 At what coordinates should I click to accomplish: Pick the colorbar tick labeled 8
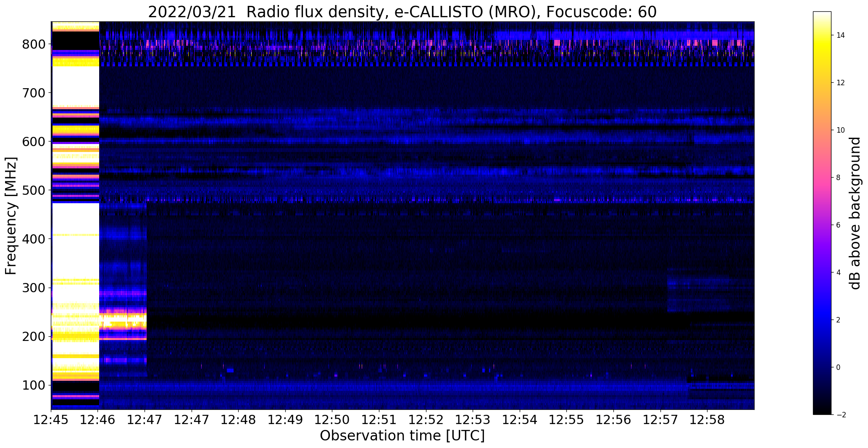tap(838, 178)
